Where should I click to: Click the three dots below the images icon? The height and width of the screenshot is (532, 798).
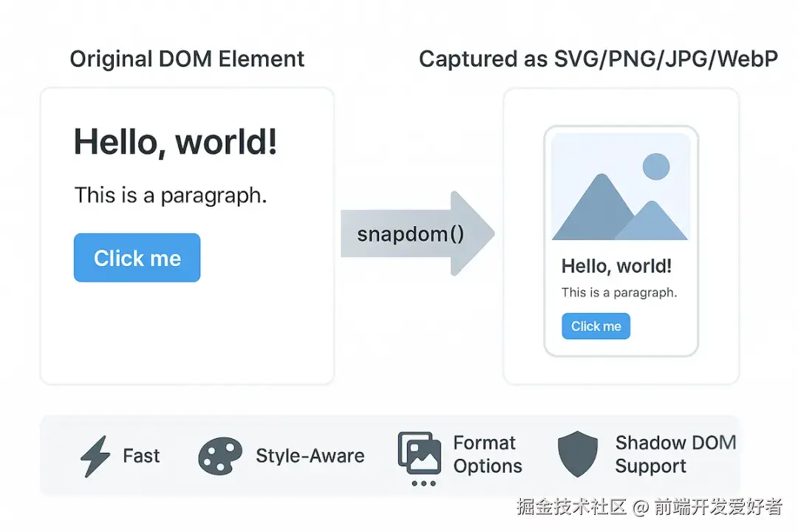click(x=423, y=483)
